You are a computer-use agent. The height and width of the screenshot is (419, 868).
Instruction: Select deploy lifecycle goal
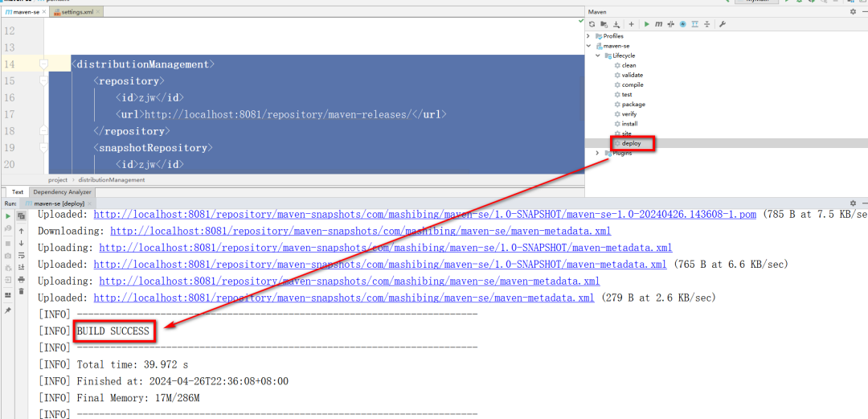point(631,143)
